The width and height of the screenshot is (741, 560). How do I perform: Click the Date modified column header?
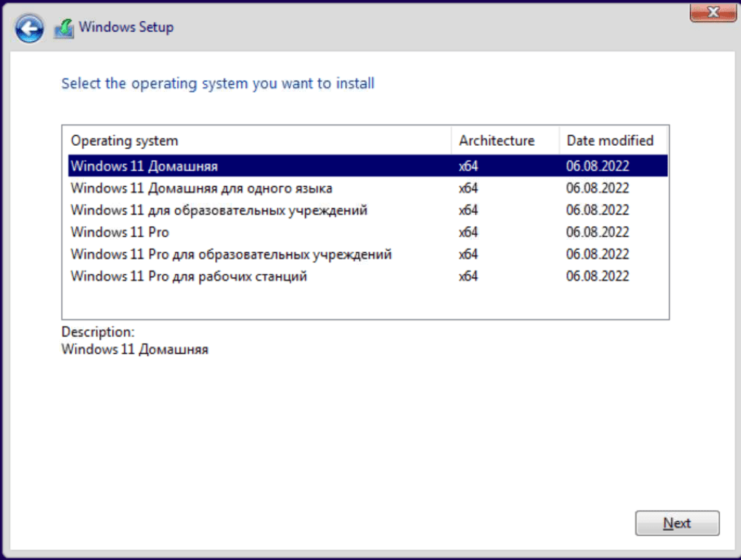pyautogui.click(x=610, y=141)
